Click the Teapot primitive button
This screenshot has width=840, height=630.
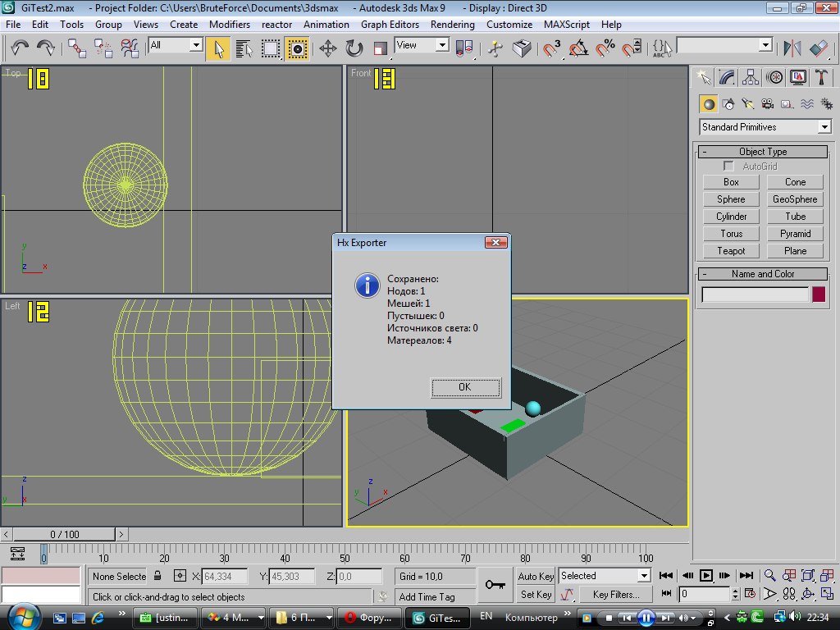(731, 251)
